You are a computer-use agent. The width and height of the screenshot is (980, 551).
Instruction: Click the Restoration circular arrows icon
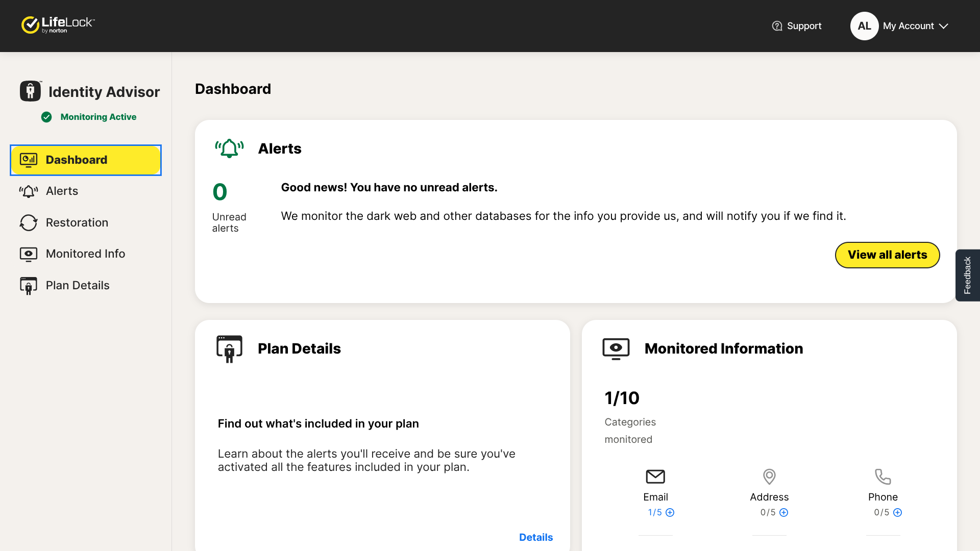(x=29, y=223)
